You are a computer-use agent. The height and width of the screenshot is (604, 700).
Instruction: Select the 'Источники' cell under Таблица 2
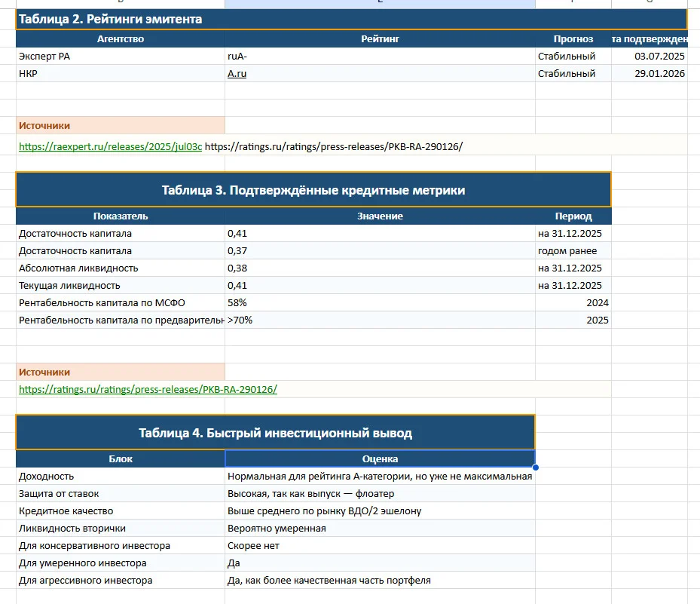point(121,125)
